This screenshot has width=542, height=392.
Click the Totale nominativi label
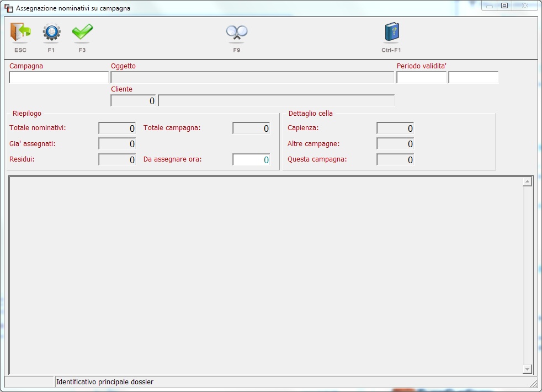38,128
